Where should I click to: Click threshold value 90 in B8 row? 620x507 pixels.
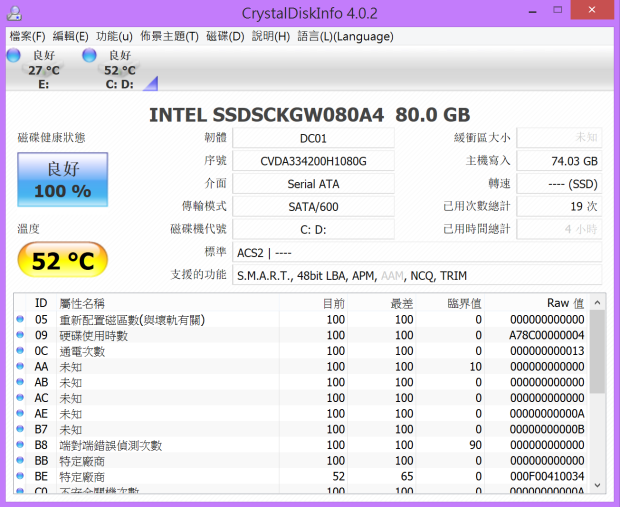475,445
